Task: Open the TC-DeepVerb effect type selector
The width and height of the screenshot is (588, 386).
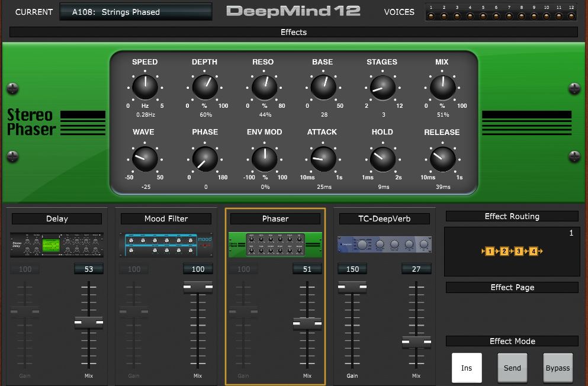Action: (x=384, y=218)
